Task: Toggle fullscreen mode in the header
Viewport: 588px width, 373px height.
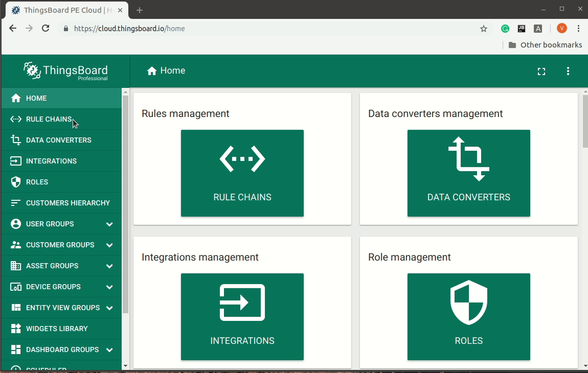Action: [x=541, y=72]
